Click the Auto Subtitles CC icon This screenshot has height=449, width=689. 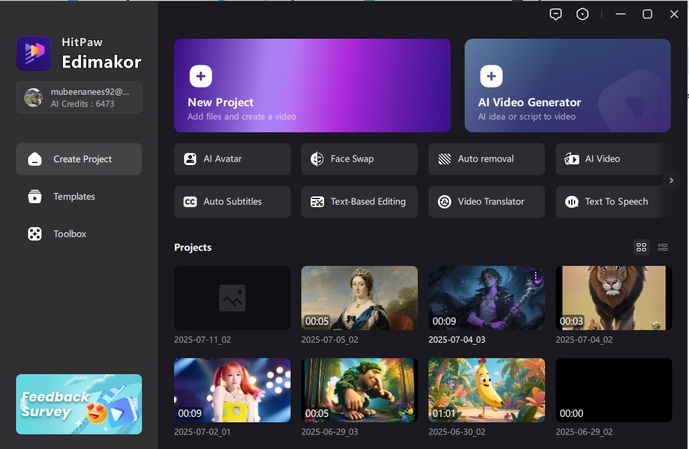click(190, 202)
